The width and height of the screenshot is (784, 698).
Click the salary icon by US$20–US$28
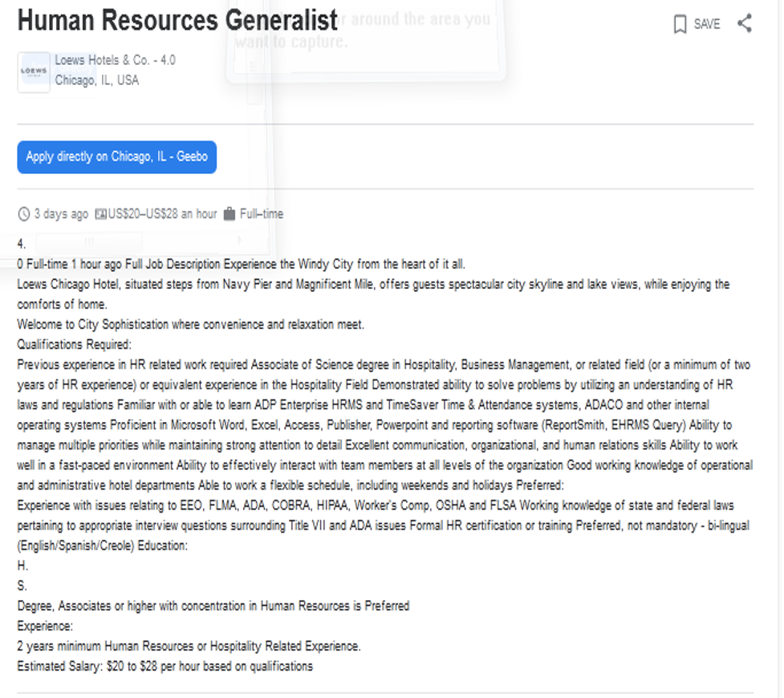(x=100, y=214)
